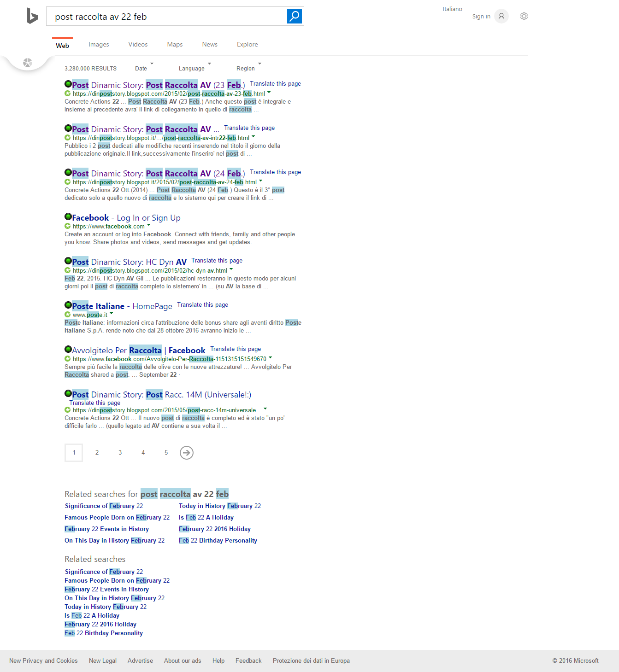
Task: Switch to the Explore tab
Action: coord(247,45)
